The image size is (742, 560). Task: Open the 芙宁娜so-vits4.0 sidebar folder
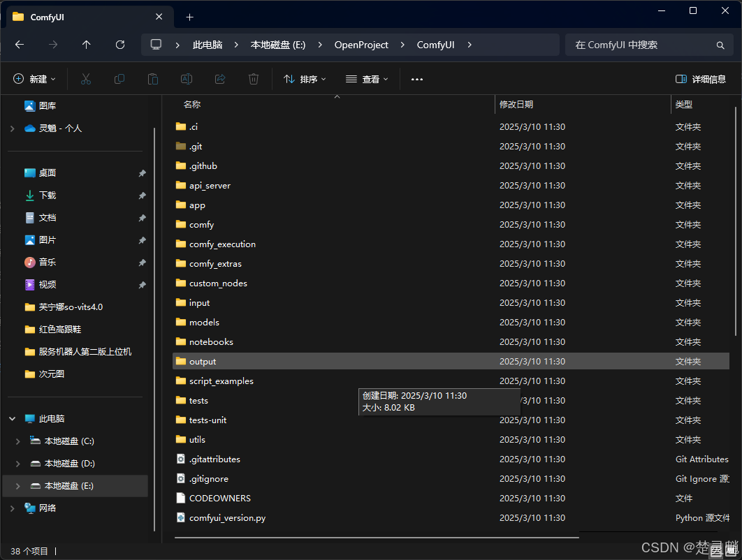click(x=64, y=307)
